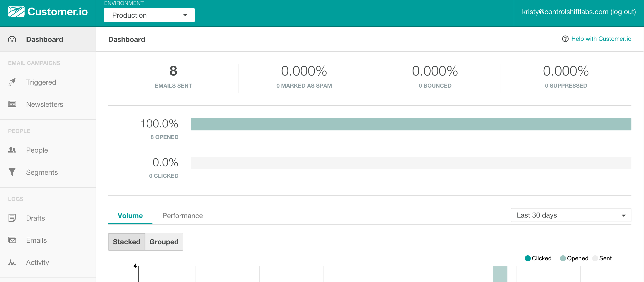Click the PEOPLE section header

(x=19, y=131)
